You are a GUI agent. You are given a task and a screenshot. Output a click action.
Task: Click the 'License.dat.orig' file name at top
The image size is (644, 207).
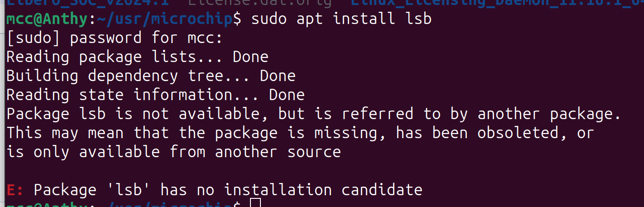coord(260,2)
